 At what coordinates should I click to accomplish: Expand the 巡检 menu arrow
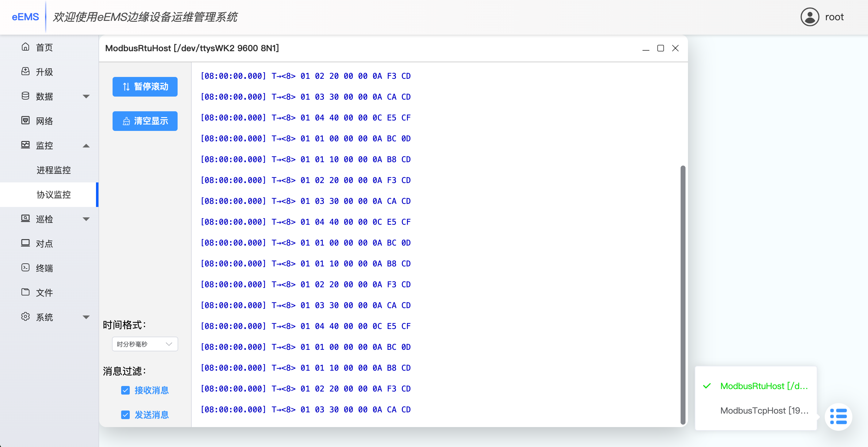86,219
